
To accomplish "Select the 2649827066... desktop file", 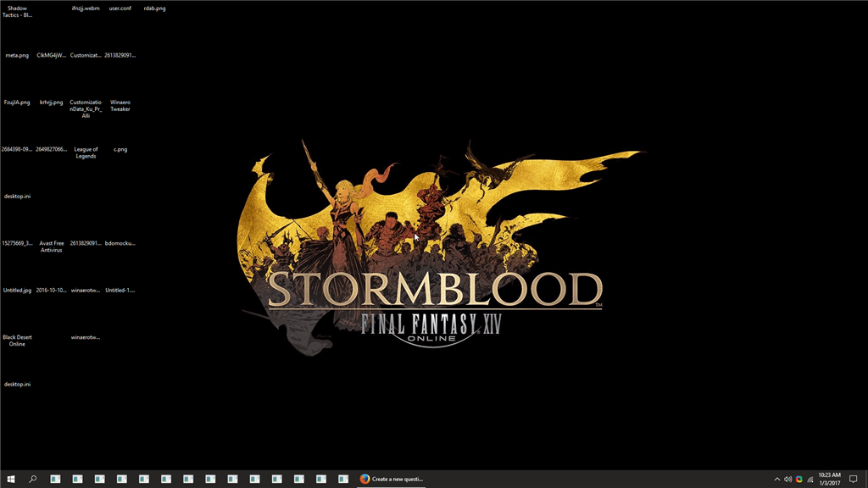I will tap(52, 149).
